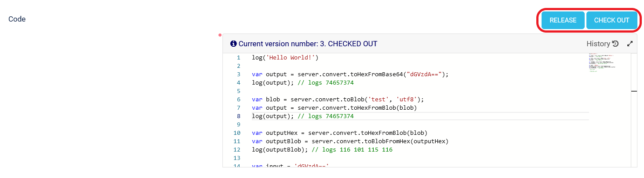Click the comment 'logs 116 101 115 116'

pos(352,150)
